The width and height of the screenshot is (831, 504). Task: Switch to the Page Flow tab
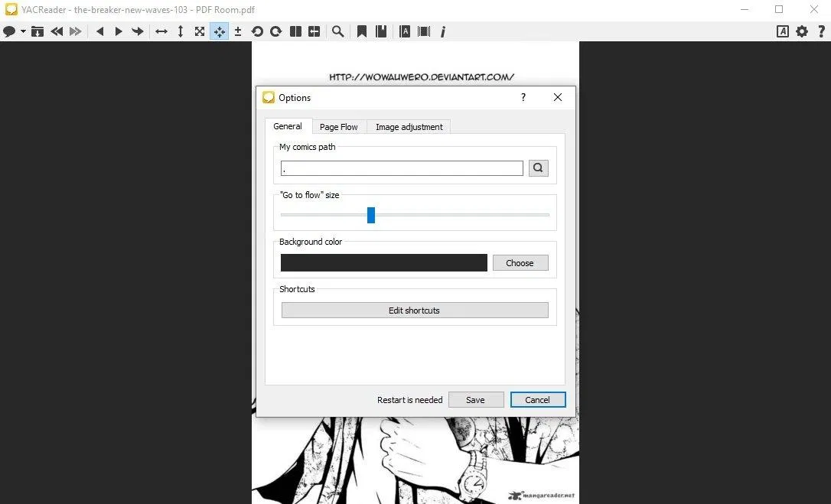pyautogui.click(x=338, y=127)
